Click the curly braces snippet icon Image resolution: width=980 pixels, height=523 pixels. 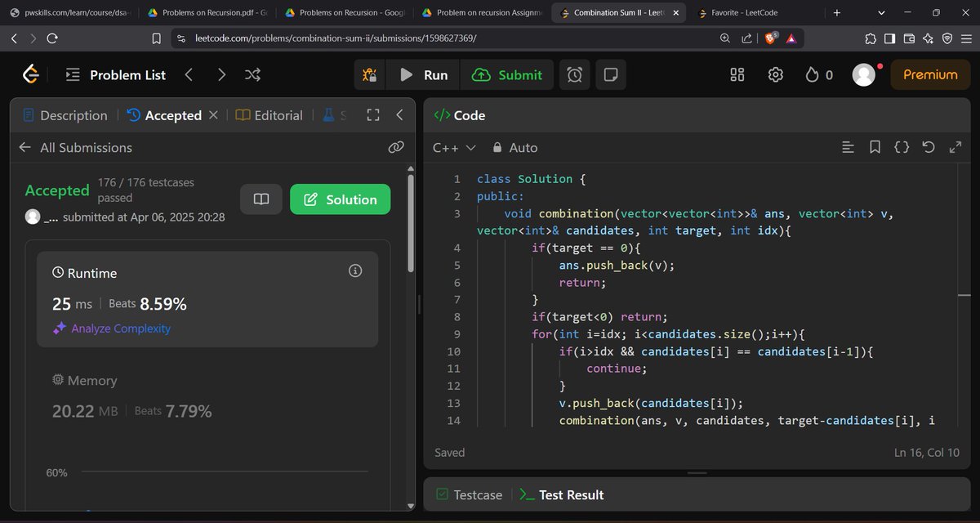(902, 148)
